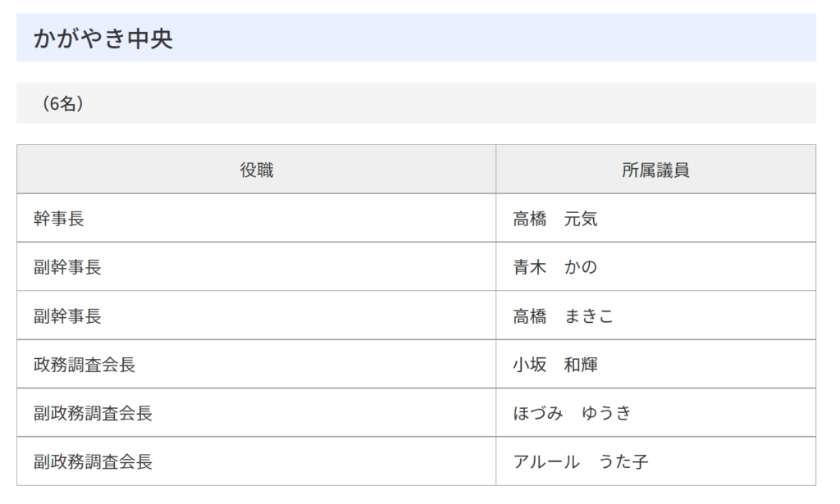
Task: Click the first 副幹事長 cell
Action: point(256,266)
